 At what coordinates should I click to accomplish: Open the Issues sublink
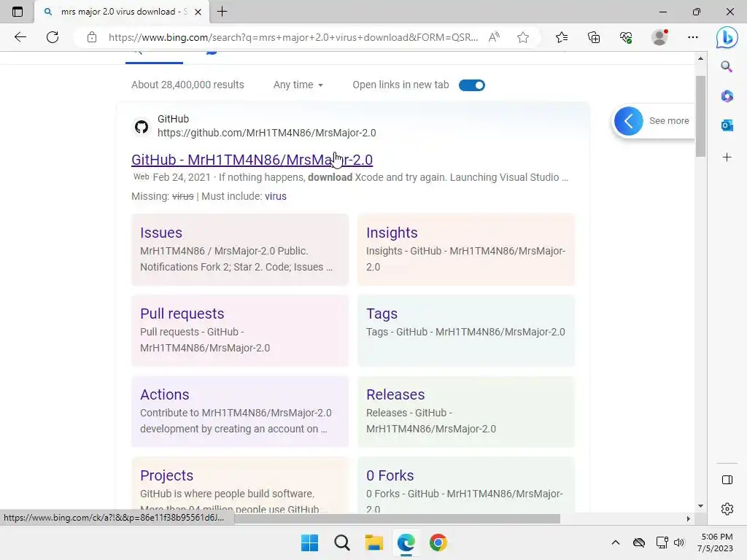[x=161, y=233]
